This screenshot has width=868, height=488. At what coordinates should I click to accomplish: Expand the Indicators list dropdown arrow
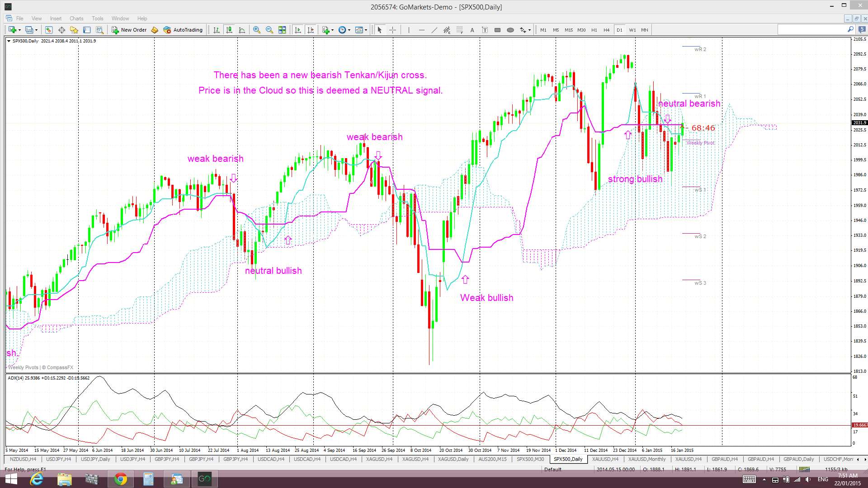(x=333, y=30)
